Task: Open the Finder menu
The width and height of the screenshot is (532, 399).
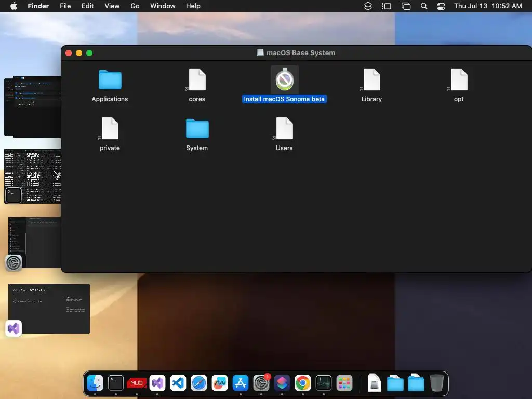Action: (x=38, y=6)
